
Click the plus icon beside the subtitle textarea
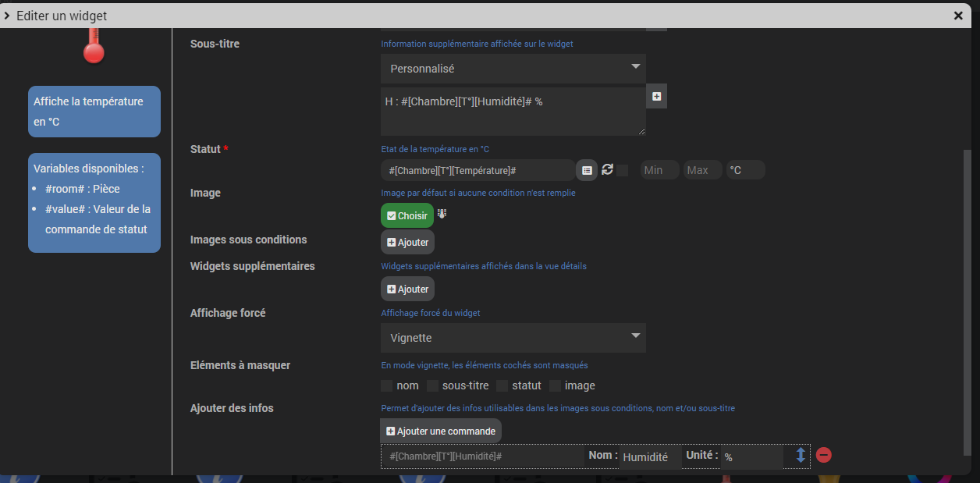pyautogui.click(x=656, y=96)
